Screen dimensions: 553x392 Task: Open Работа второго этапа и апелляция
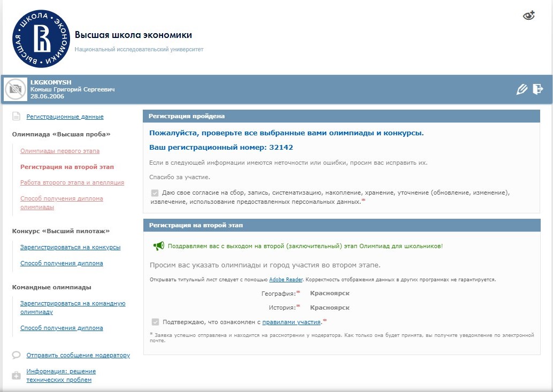pyautogui.click(x=72, y=182)
